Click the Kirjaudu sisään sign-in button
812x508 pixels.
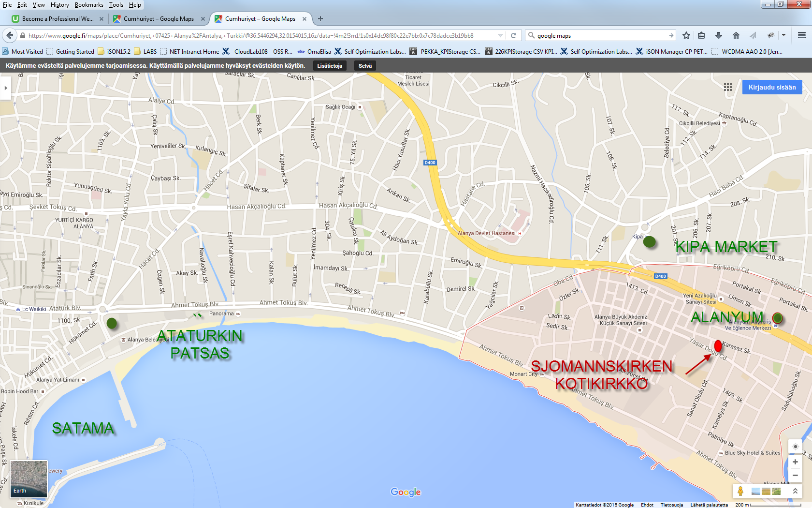click(772, 87)
